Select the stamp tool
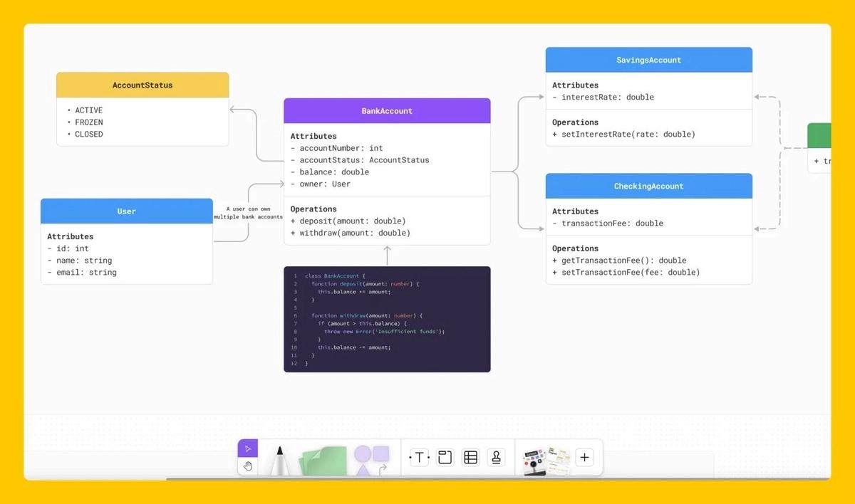 [x=496, y=456]
